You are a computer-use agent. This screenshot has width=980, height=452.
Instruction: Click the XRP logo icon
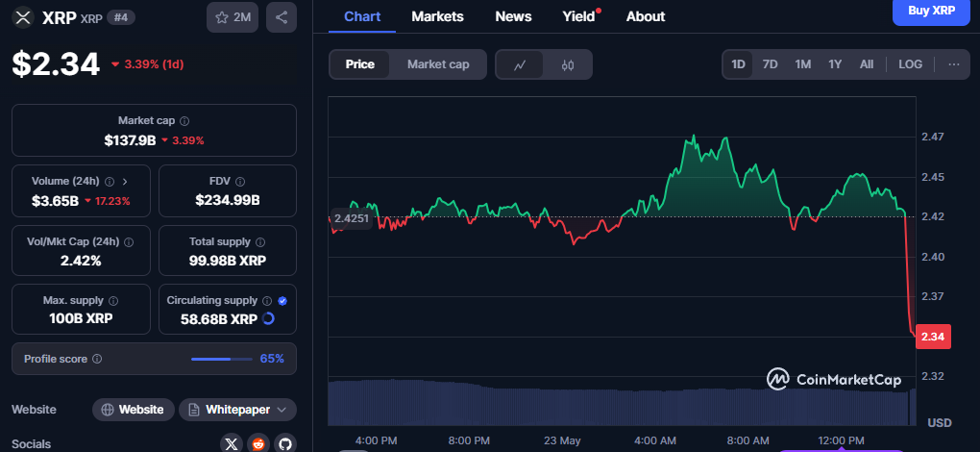point(23,17)
